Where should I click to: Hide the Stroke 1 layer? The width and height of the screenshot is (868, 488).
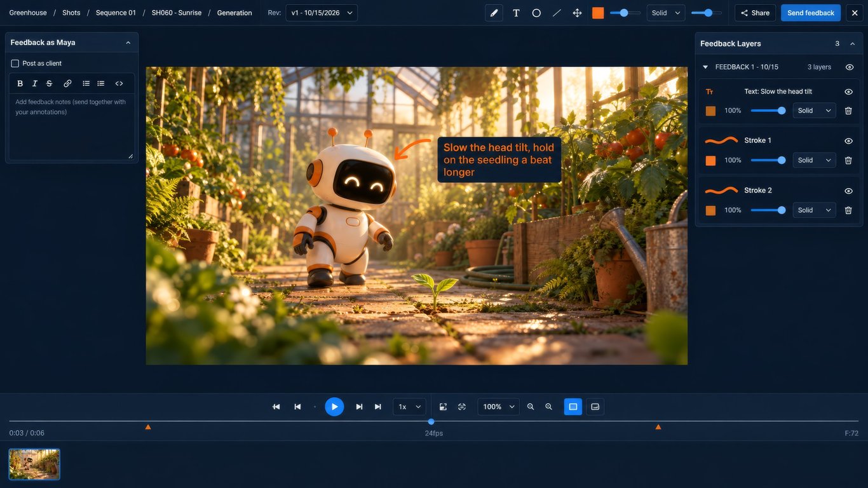tap(848, 141)
